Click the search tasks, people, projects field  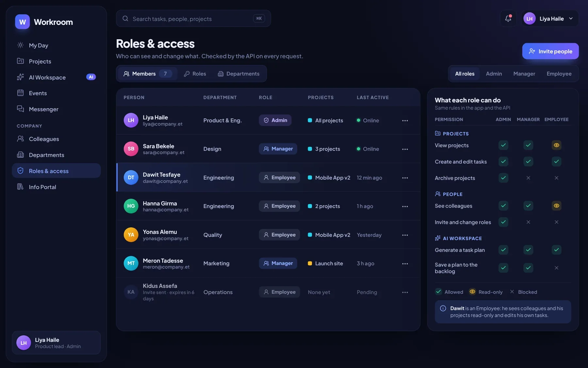coord(193,19)
